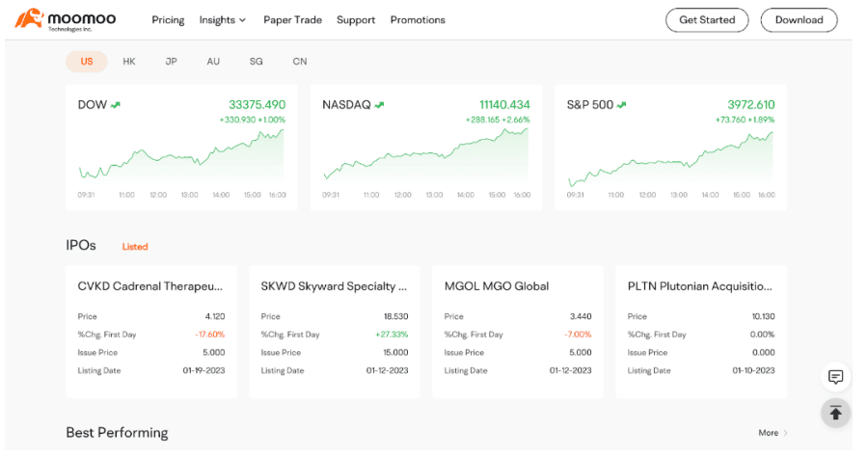Click the NASDAQ upward trend arrow icon
Screen dimensions: 868x458
pyautogui.click(x=379, y=105)
